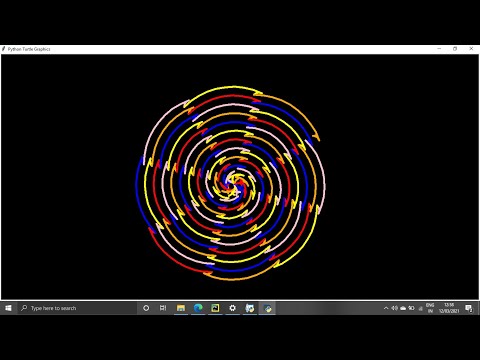Click the center of the spiral drawing

[233, 184]
